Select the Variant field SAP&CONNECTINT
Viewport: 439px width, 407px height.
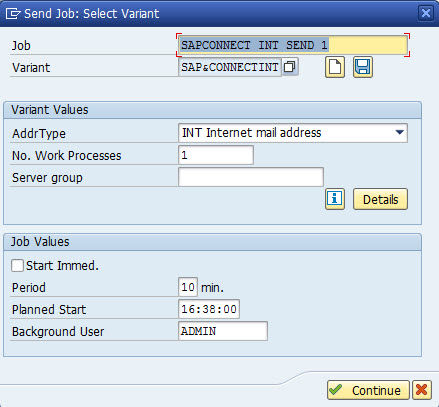[x=230, y=67]
